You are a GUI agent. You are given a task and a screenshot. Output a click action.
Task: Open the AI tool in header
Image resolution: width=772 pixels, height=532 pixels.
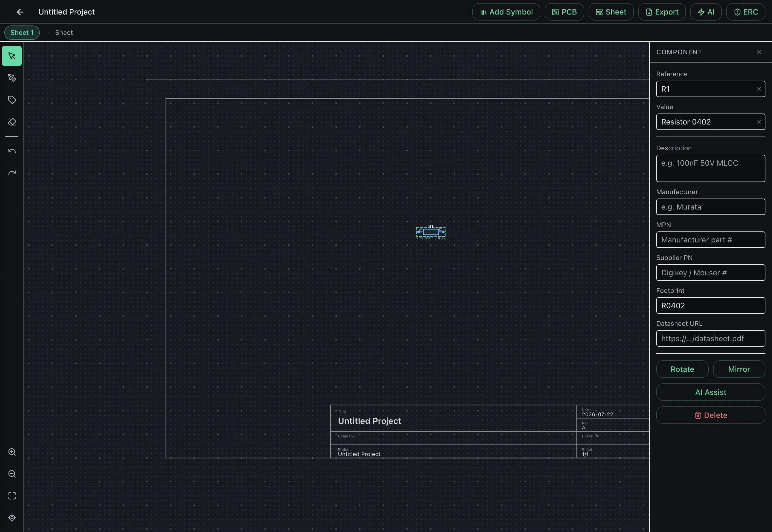point(706,12)
